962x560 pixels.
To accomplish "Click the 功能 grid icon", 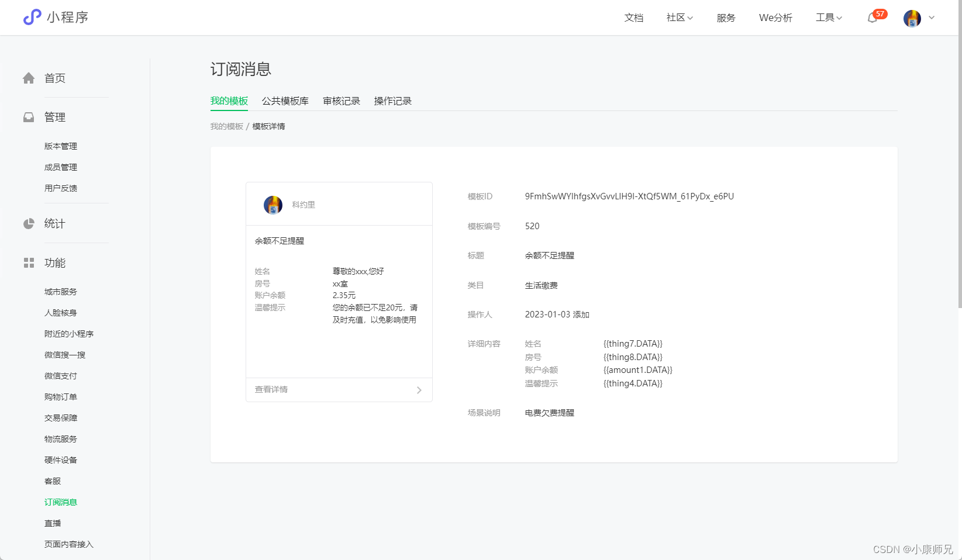I will (x=29, y=262).
